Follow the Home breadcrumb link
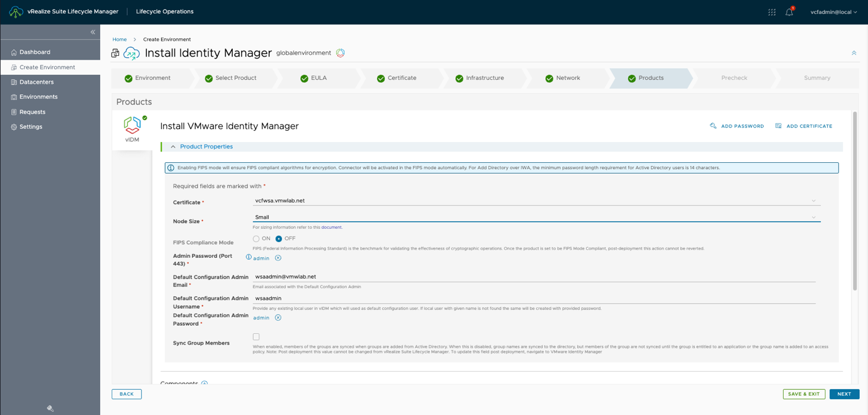This screenshot has height=415, width=868. pyautogui.click(x=120, y=40)
